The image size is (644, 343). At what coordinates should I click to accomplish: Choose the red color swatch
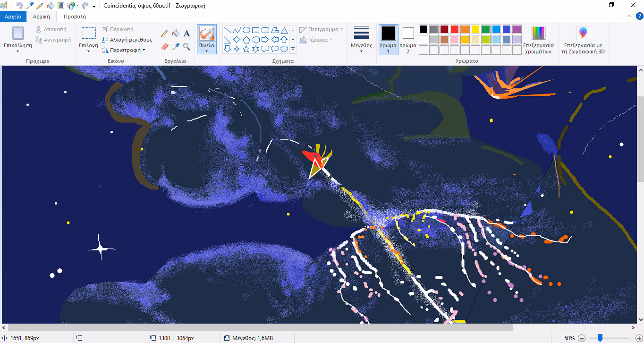[454, 29]
